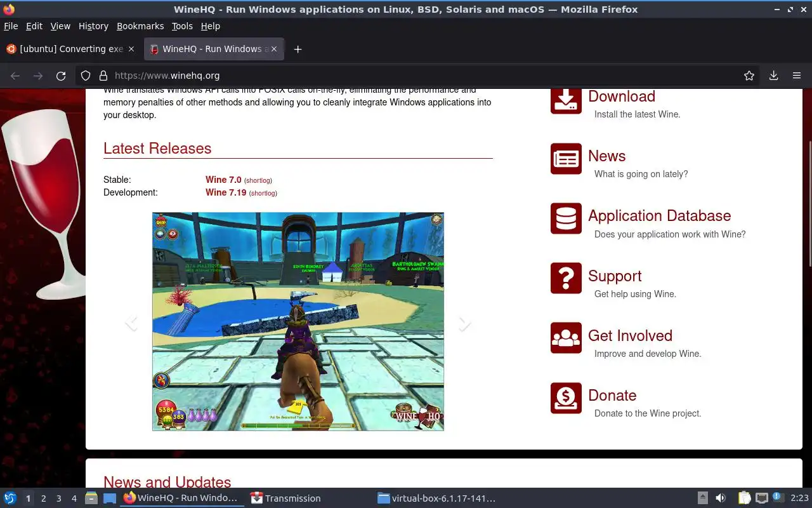Click the Download heading link
This screenshot has height=508, width=812.
(621, 97)
